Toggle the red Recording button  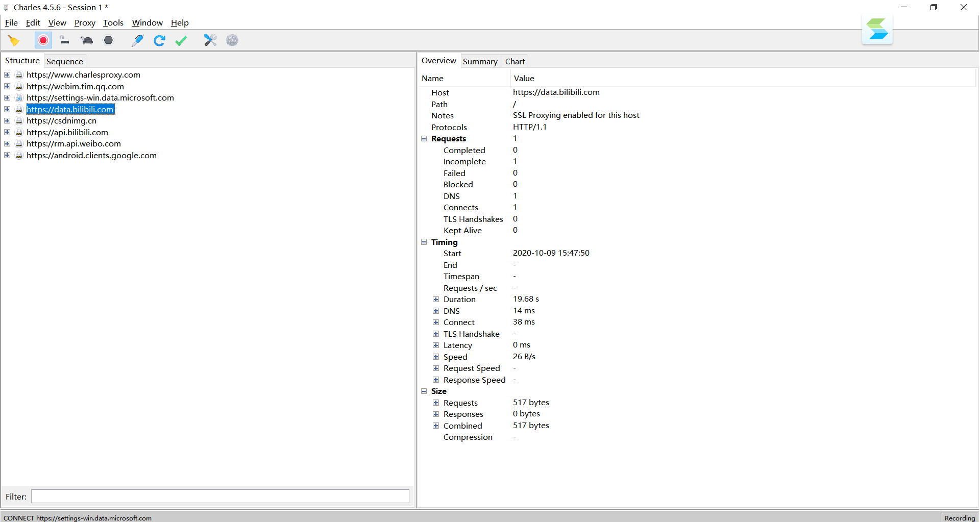coord(43,40)
